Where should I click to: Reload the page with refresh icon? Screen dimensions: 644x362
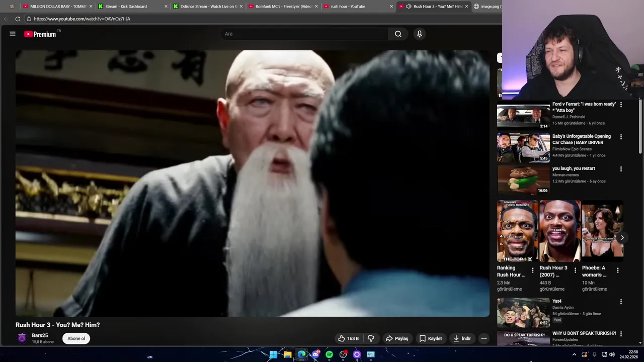coord(18,19)
